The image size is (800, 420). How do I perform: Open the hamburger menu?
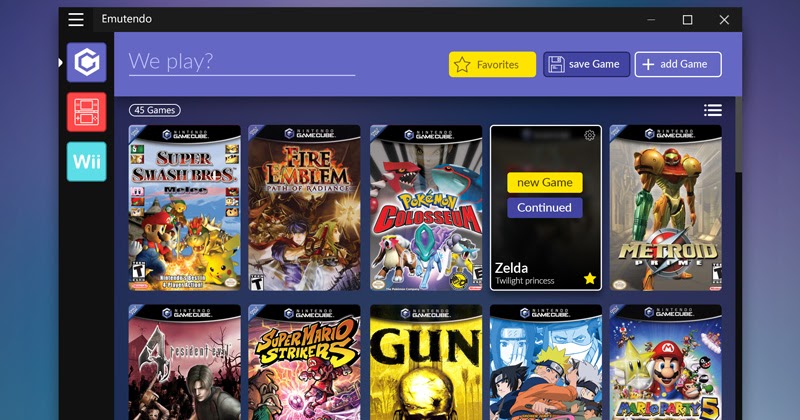(x=76, y=19)
